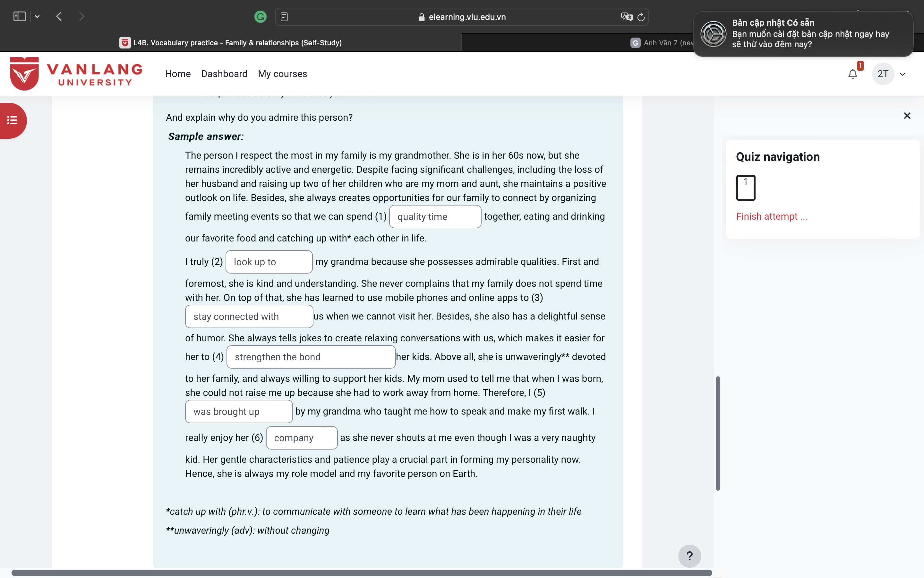924x578 pixels.
Task: Go back with the browser back arrow
Action: (59, 16)
